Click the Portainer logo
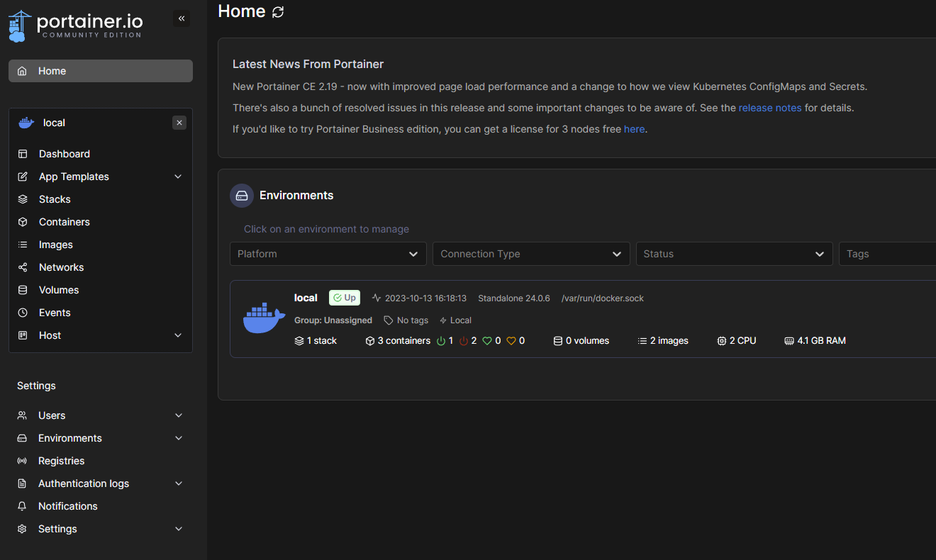Viewport: 936px width, 560px height. point(75,26)
